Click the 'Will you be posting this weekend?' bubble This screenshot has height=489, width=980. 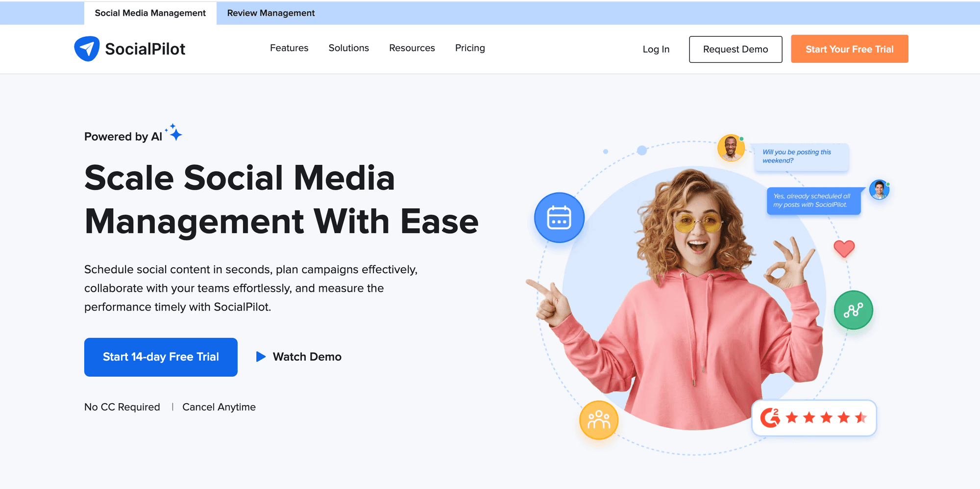pos(801,156)
